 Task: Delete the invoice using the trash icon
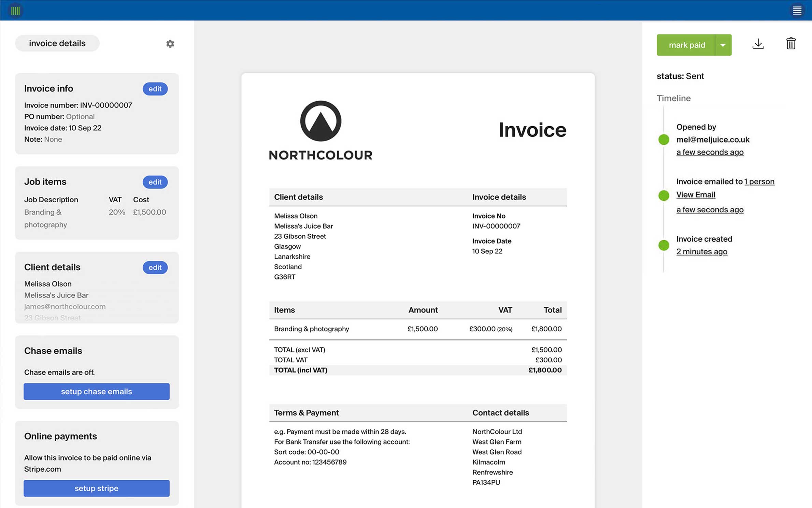(791, 44)
